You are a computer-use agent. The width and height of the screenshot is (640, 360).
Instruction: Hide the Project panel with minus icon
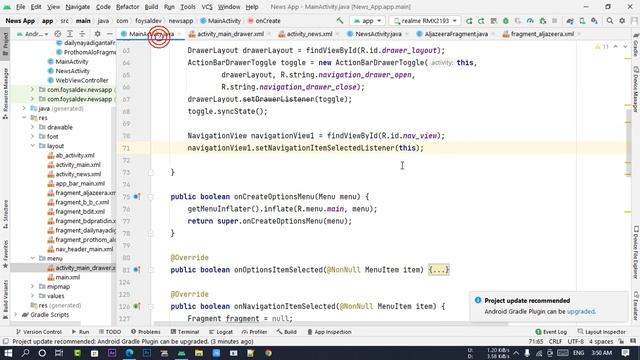pos(109,34)
